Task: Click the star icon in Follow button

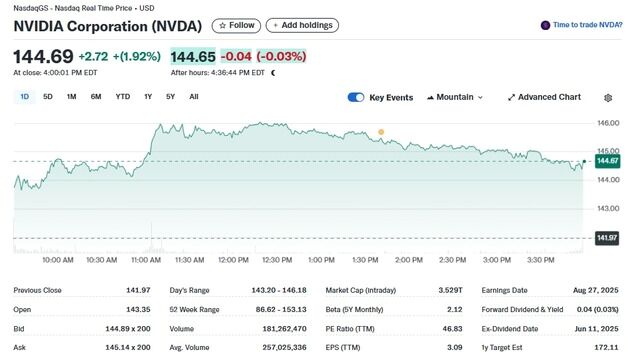Action: click(x=223, y=25)
